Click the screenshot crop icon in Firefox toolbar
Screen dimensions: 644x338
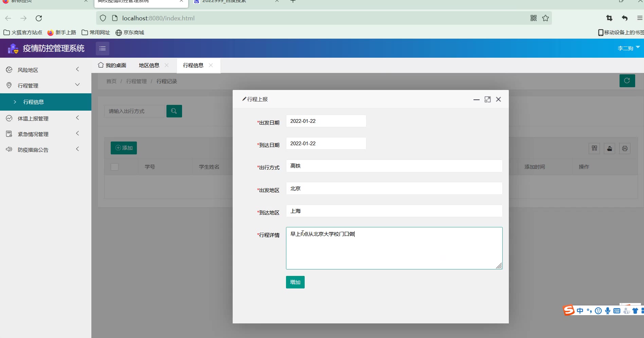click(x=609, y=18)
